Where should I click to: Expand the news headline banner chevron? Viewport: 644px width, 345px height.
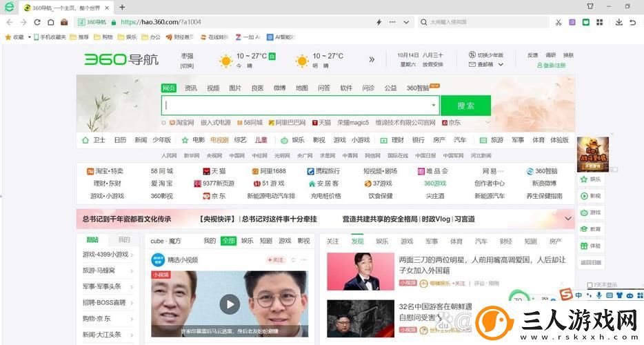[568, 219]
